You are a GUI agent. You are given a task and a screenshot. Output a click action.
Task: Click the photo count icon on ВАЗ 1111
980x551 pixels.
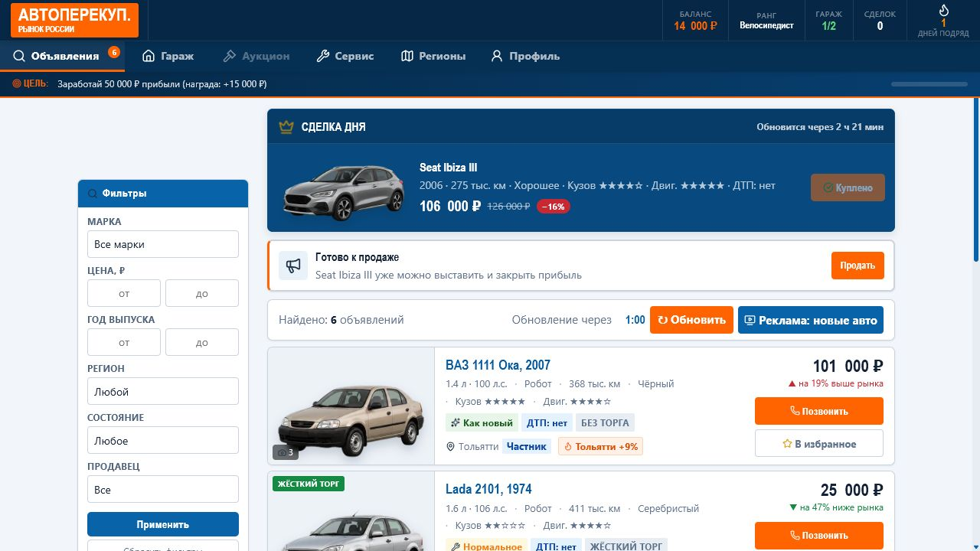(x=286, y=452)
